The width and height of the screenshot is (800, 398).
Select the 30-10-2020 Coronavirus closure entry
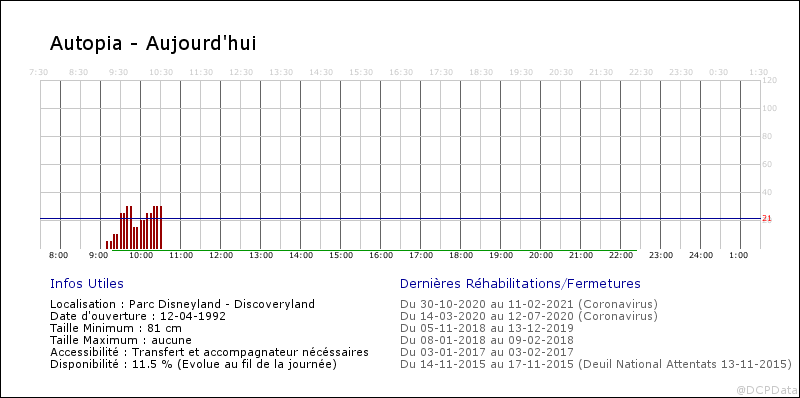[529, 304]
